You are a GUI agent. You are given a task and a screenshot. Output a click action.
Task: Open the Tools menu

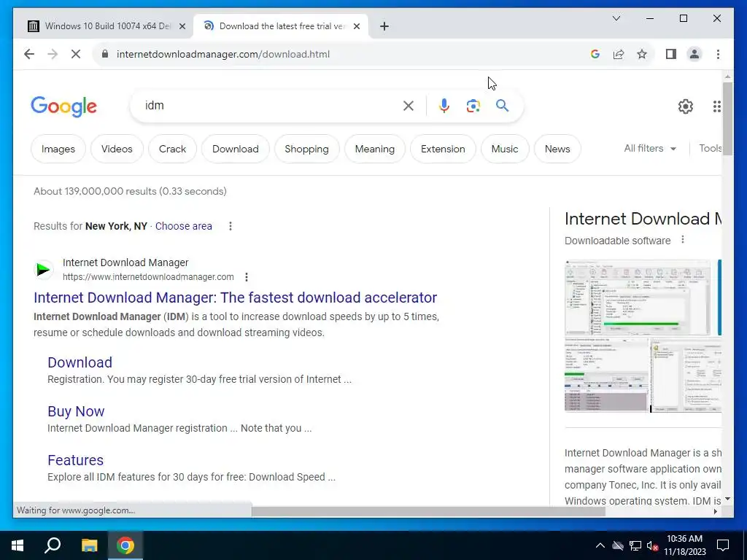click(x=710, y=148)
